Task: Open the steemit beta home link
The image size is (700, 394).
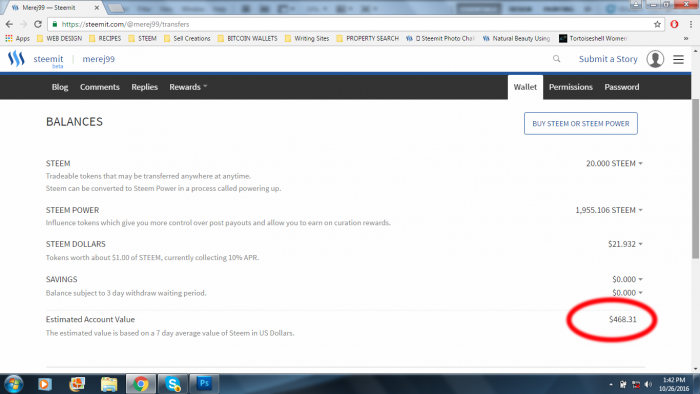Action: click(x=48, y=60)
